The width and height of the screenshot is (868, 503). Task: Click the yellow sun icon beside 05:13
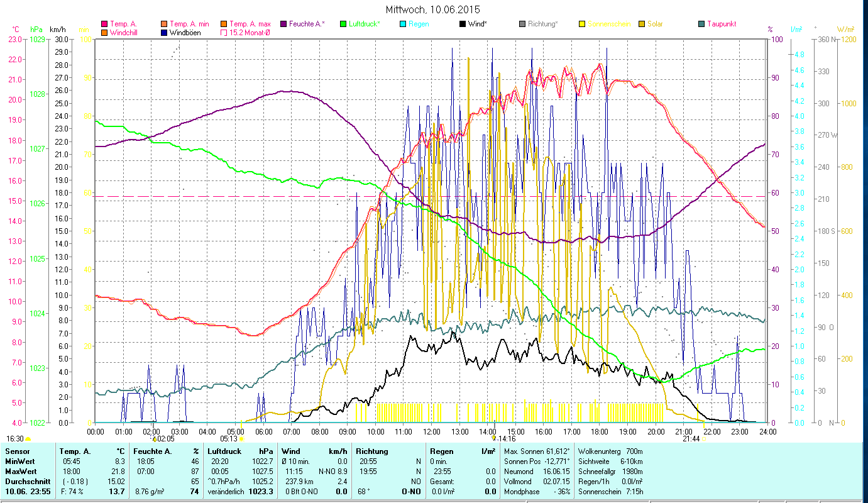coord(241,439)
